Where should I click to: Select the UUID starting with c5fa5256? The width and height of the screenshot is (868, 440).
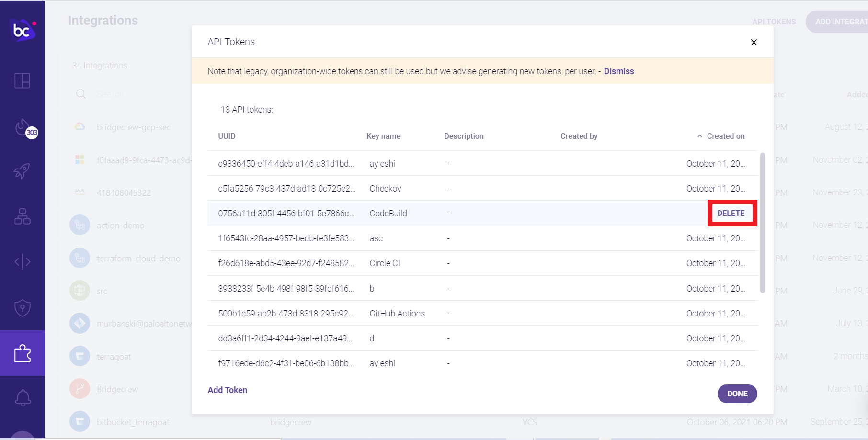(286, 189)
